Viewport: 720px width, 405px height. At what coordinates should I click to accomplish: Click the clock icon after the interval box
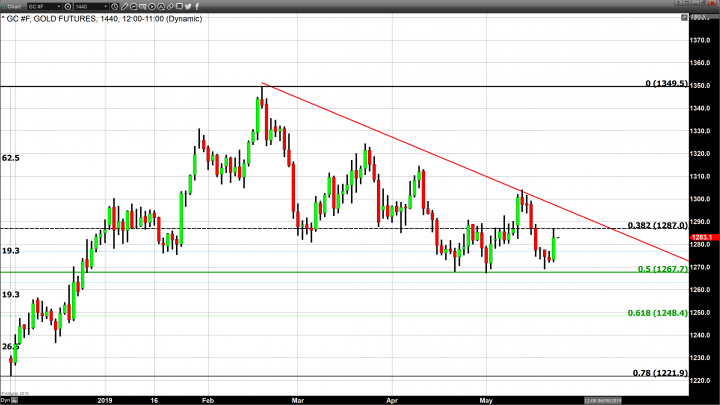pyautogui.click(x=114, y=6)
